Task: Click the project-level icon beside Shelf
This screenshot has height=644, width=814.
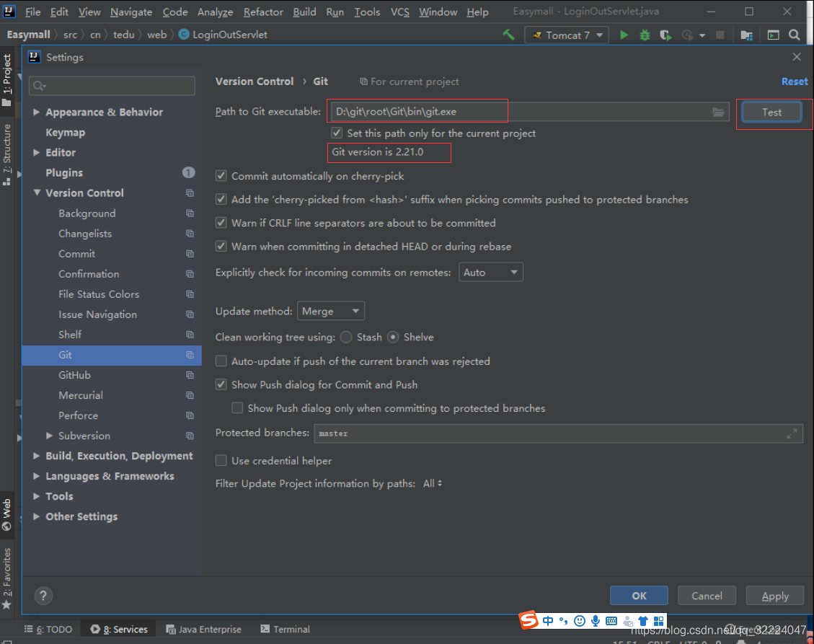Action: coord(190,335)
